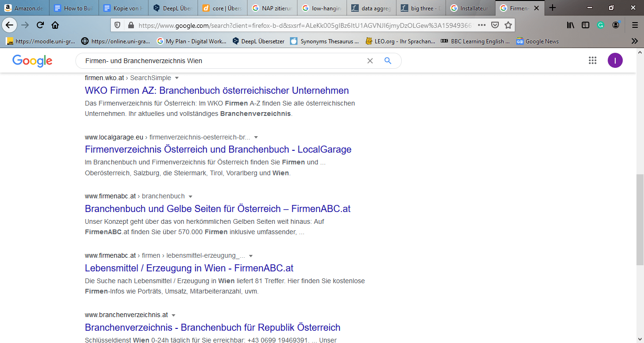Expand options arrow for www.branchenverzeichnis.at result
The image size is (644, 343).
(x=173, y=315)
